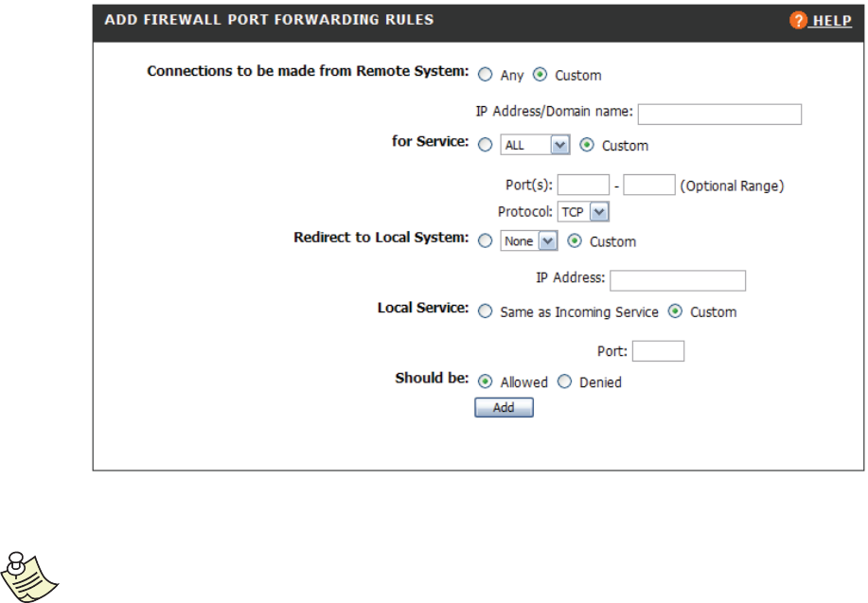Select the ALL service radio button
The height and width of the screenshot is (603, 868).
point(485,145)
